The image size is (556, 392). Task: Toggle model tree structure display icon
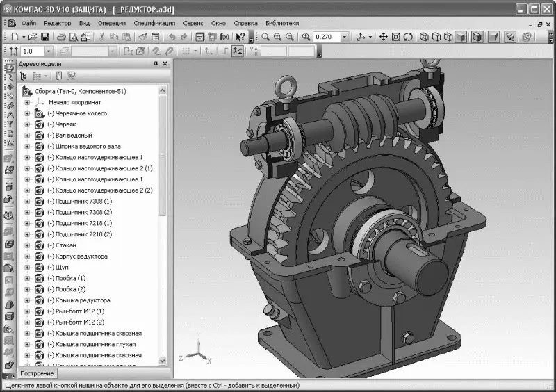24,76
